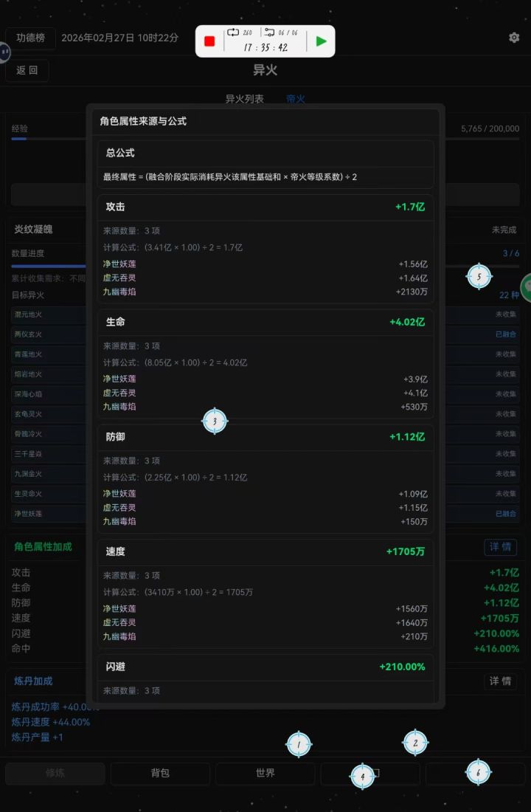Click the 未完成 status label

click(x=504, y=230)
